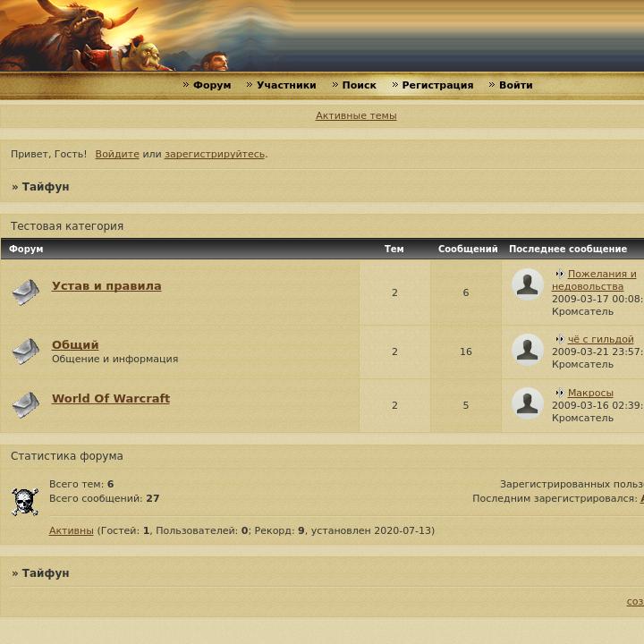Click the зарегистрируйтесь link
644x644 pixels.
(215, 154)
